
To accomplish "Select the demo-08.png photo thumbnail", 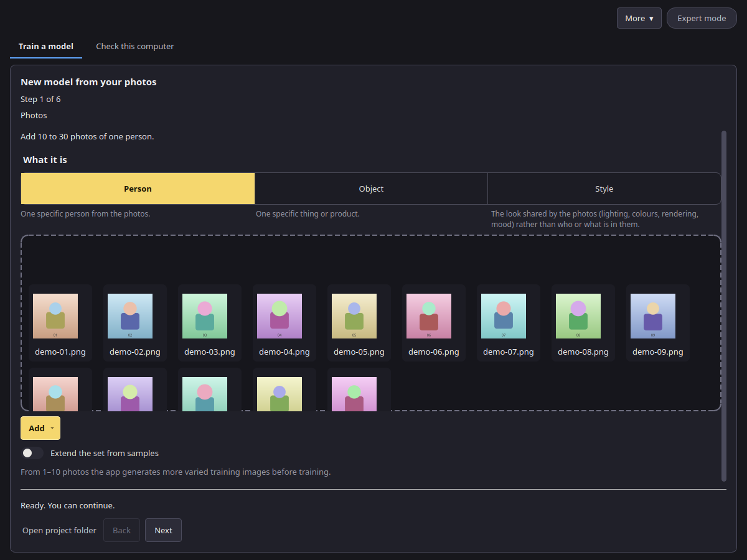I will 583,323.
